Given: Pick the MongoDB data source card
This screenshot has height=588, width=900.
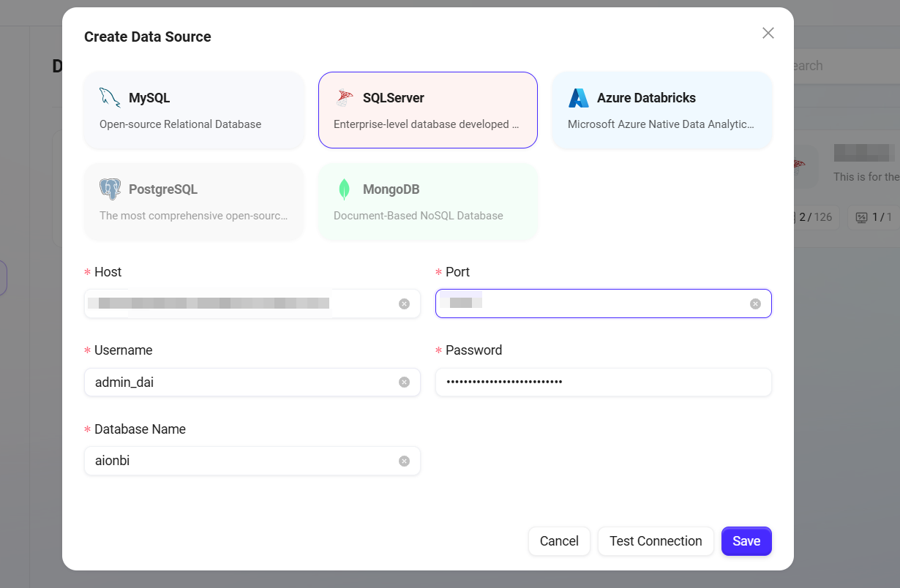Looking at the screenshot, I should click(428, 202).
